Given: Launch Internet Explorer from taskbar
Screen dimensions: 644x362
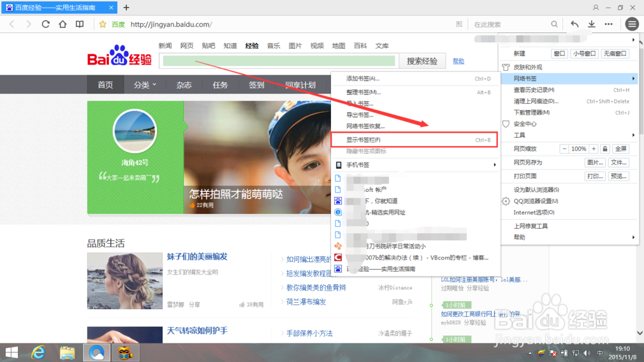Looking at the screenshot, I should pos(38,352).
